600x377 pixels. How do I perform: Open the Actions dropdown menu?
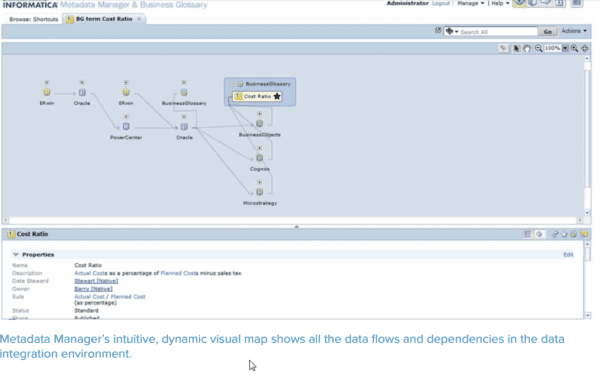click(574, 31)
